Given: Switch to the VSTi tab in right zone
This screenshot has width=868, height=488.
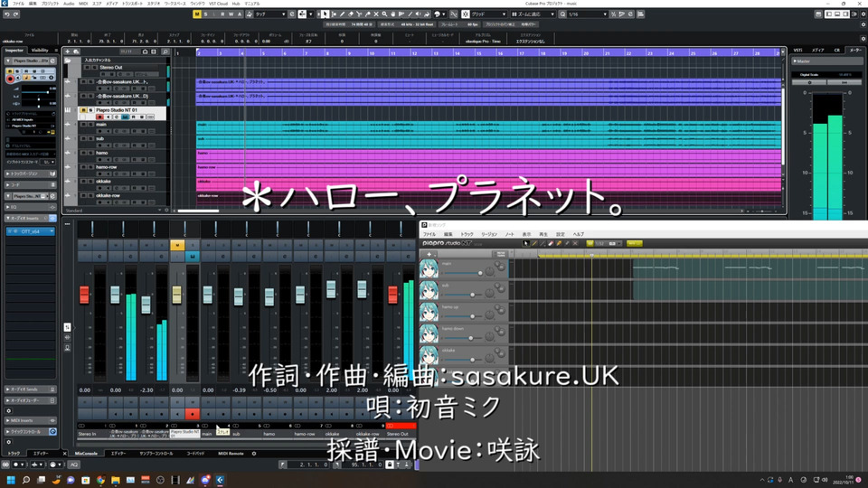Looking at the screenshot, I should (x=798, y=50).
